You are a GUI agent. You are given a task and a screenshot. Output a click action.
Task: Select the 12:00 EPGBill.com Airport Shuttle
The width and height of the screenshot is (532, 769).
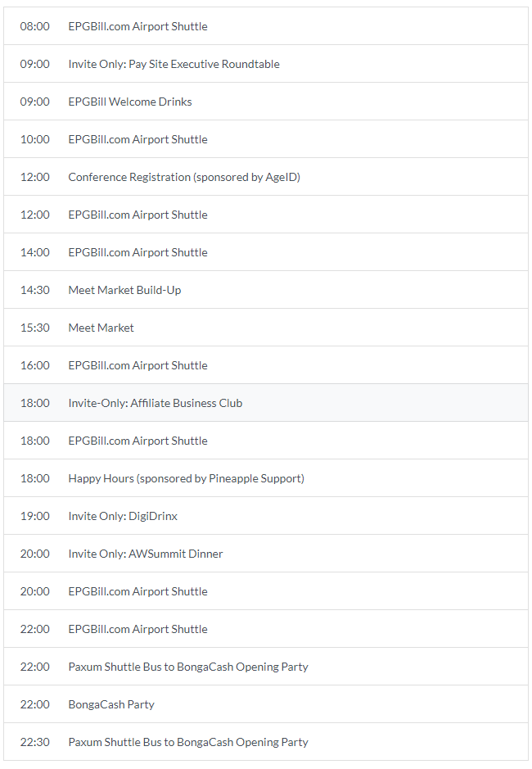pos(138,215)
